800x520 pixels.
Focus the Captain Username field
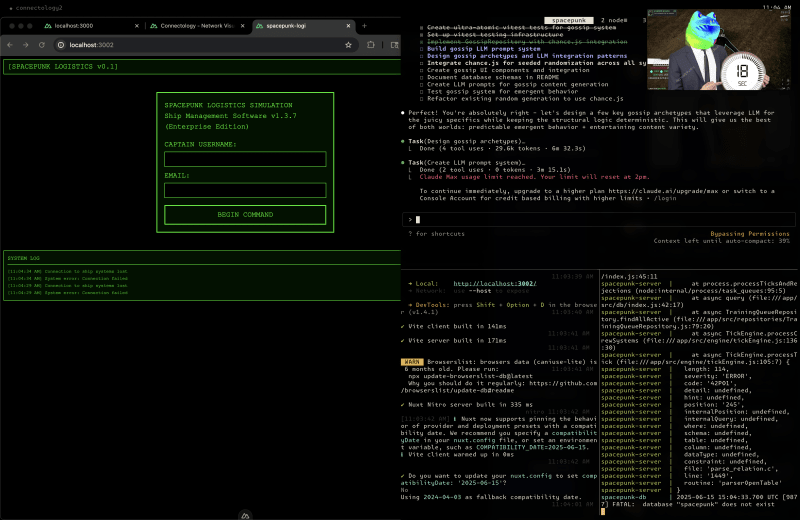pyautogui.click(x=245, y=159)
